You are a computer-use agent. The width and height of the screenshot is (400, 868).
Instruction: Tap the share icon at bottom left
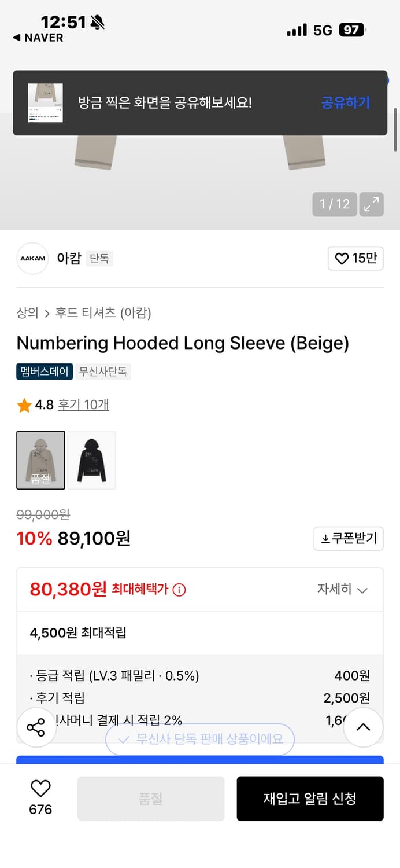[36, 727]
